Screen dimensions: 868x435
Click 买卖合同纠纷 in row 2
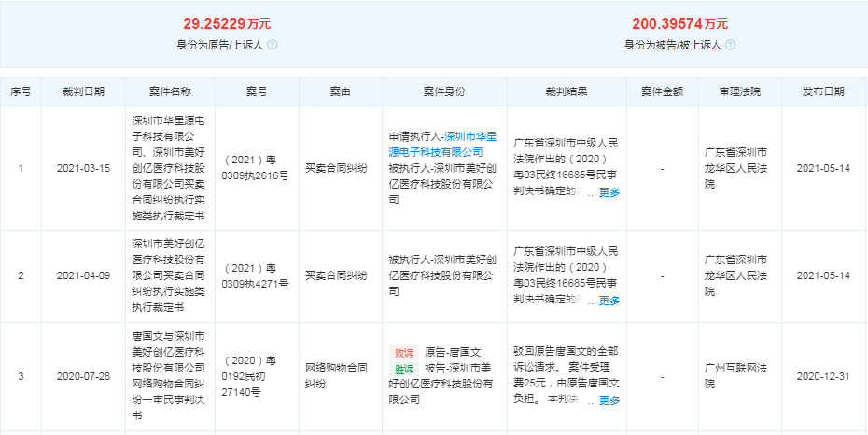click(x=337, y=276)
